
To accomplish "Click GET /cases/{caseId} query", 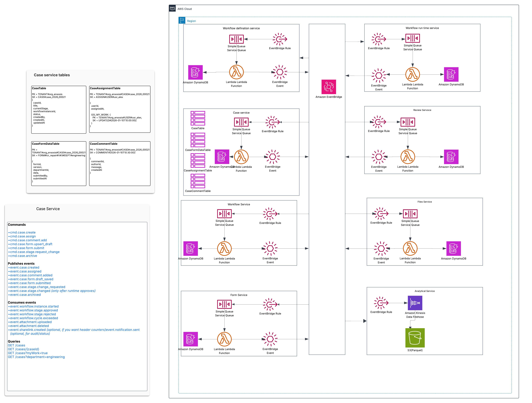I will click(x=23, y=349).
